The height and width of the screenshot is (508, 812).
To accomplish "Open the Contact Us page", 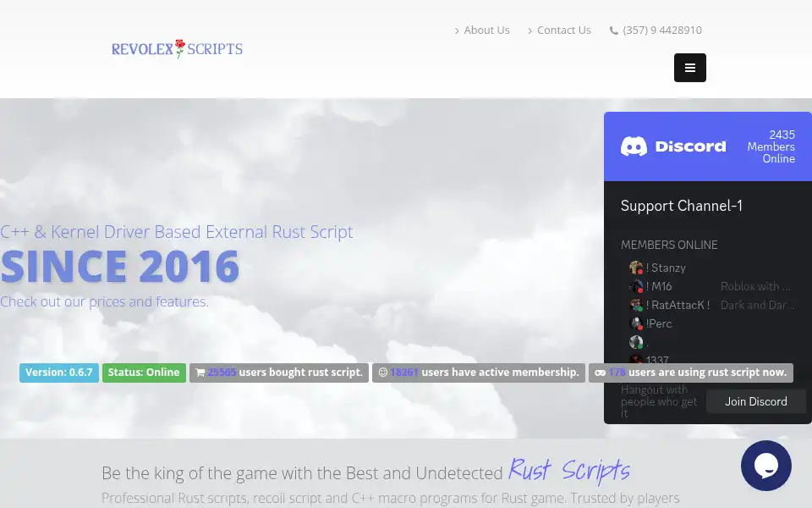I will (x=563, y=30).
